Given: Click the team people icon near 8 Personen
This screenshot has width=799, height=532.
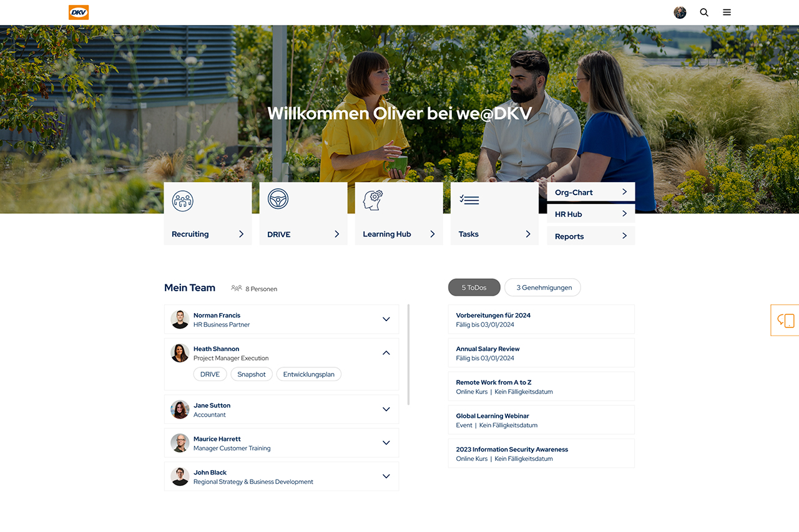Looking at the screenshot, I should pos(237,288).
